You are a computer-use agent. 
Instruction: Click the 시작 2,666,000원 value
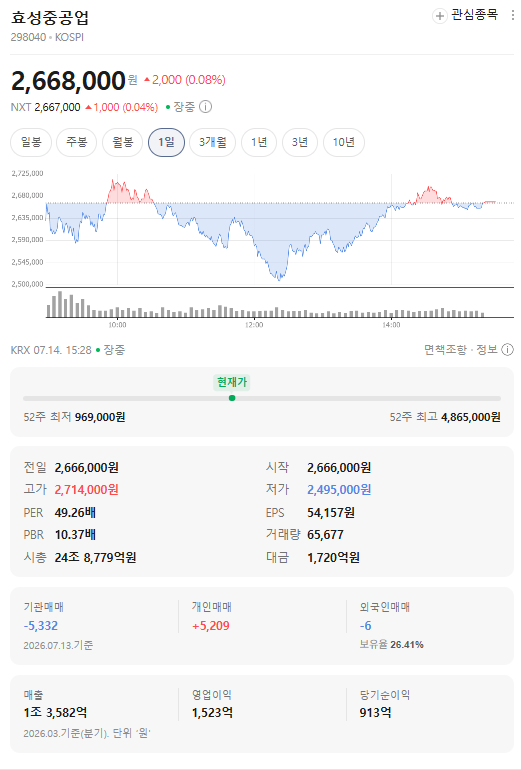point(339,468)
